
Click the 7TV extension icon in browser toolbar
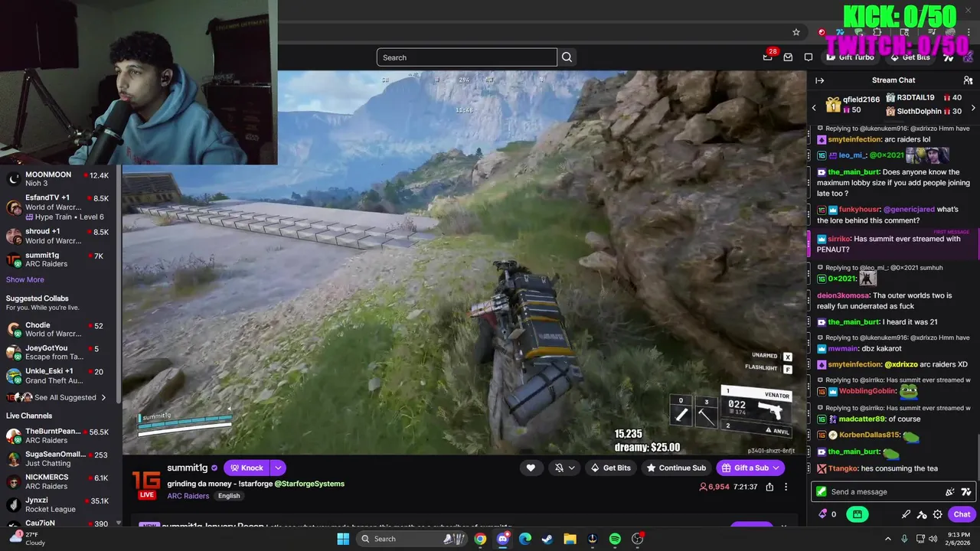(841, 32)
